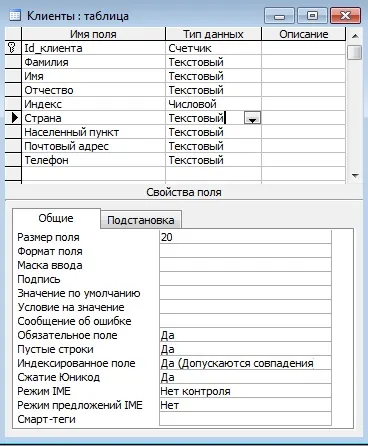This screenshot has width=368, height=446.
Task: Click the row selector beside Фамилия
Action: 13,62
